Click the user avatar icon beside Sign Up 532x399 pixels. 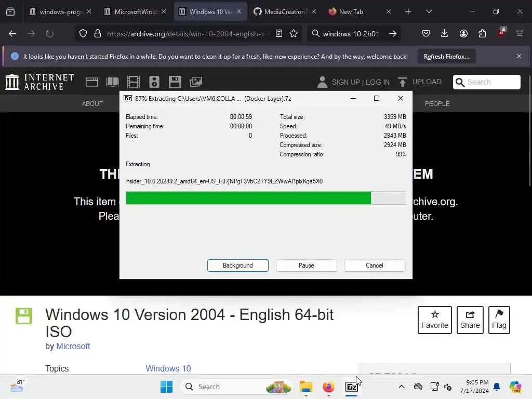point(322,82)
